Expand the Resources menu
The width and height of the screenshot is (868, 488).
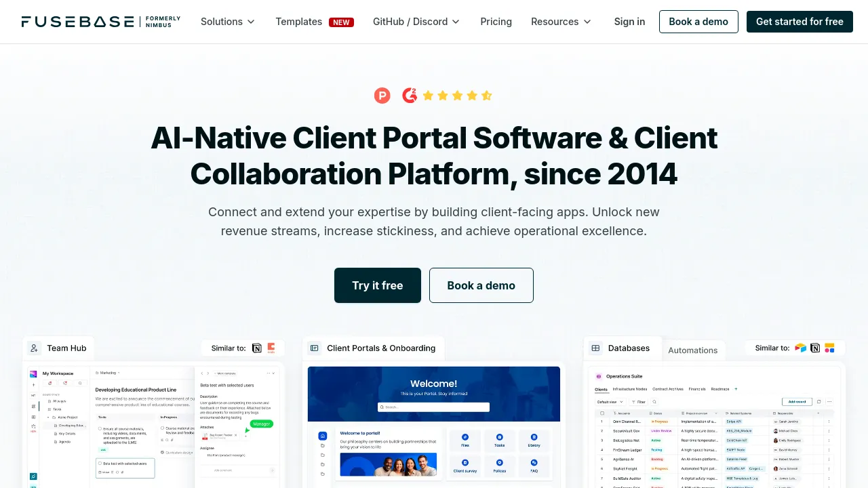561,22
